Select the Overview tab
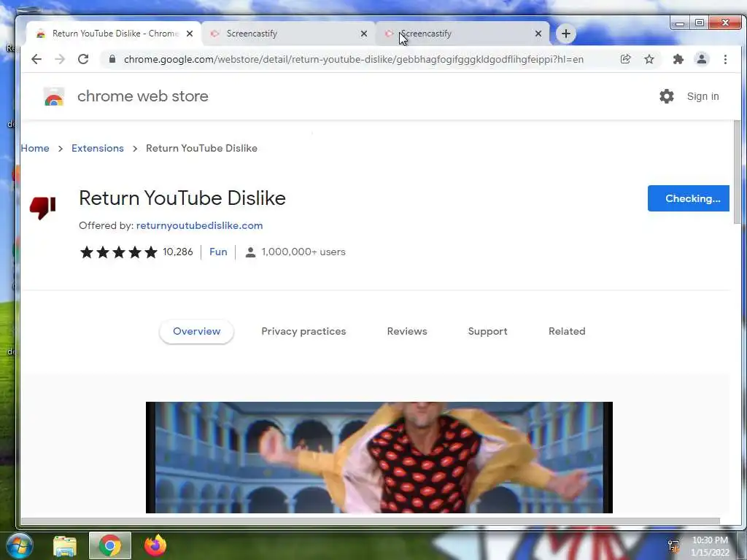Screen dimensions: 747x560 pyautogui.click(x=197, y=332)
